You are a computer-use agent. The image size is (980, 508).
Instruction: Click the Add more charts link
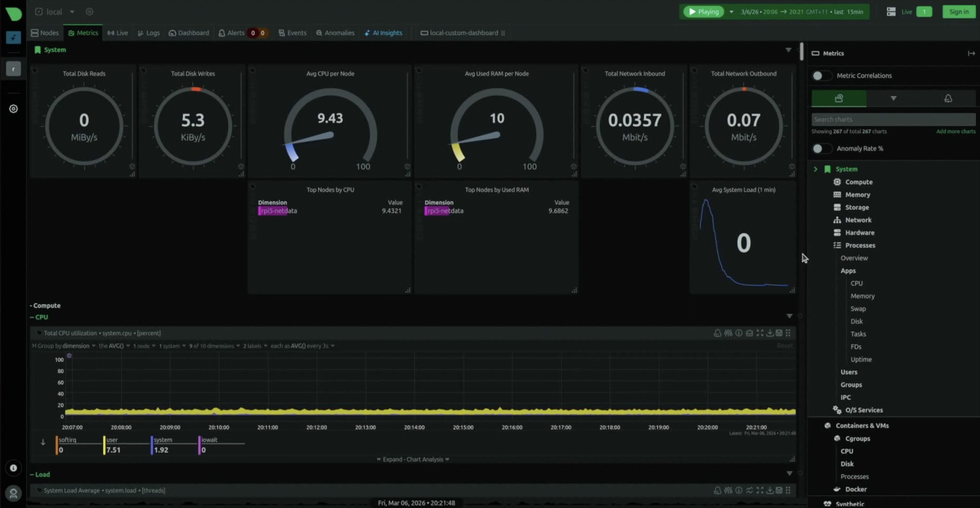[955, 131]
